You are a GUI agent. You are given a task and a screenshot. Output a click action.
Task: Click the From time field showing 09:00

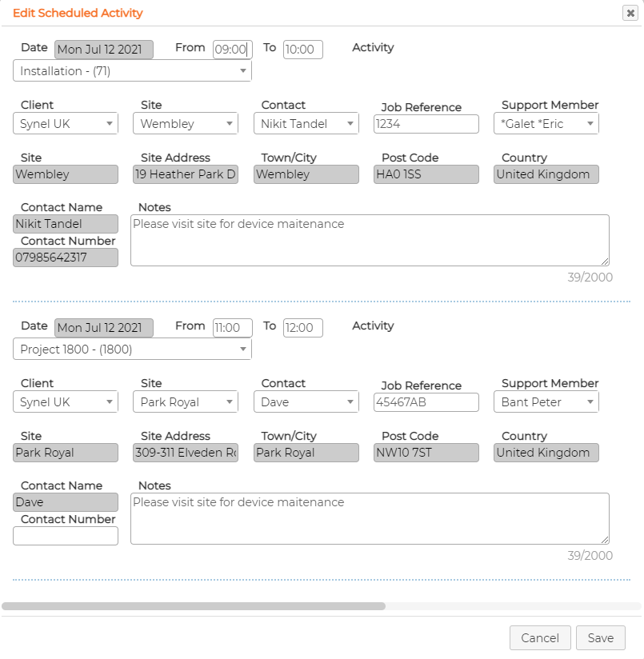tap(233, 50)
